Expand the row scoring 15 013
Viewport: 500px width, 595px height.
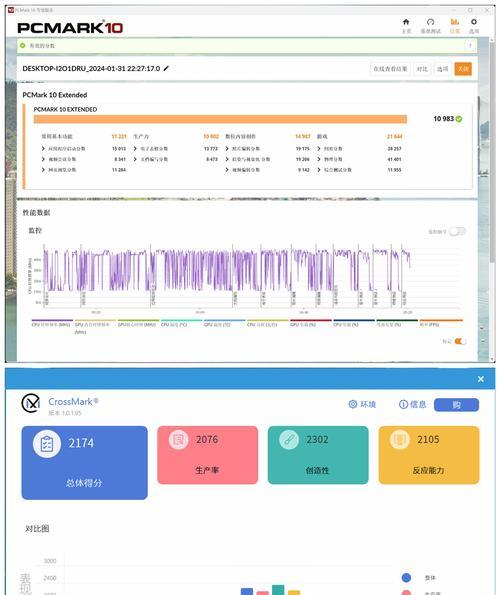(x=43, y=148)
